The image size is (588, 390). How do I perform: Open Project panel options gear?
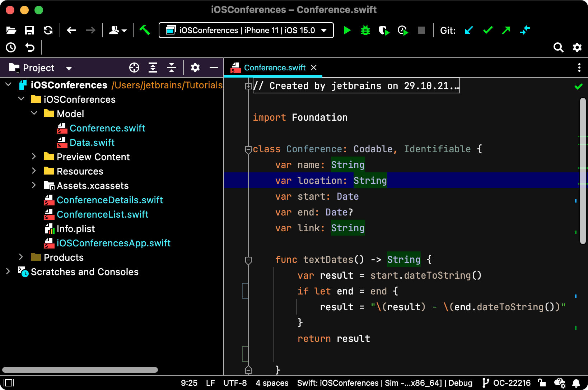point(195,68)
